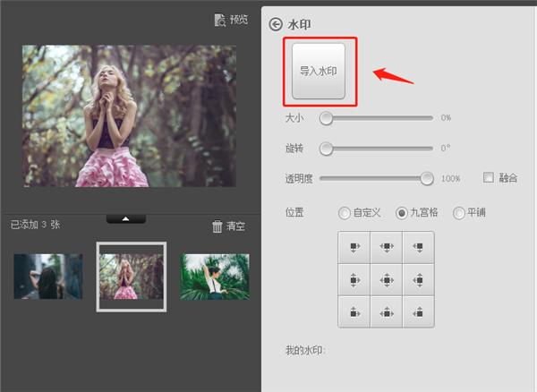The image size is (537, 392).
Task: Click the 透明度 opacity slider handle
Action: pos(427,178)
